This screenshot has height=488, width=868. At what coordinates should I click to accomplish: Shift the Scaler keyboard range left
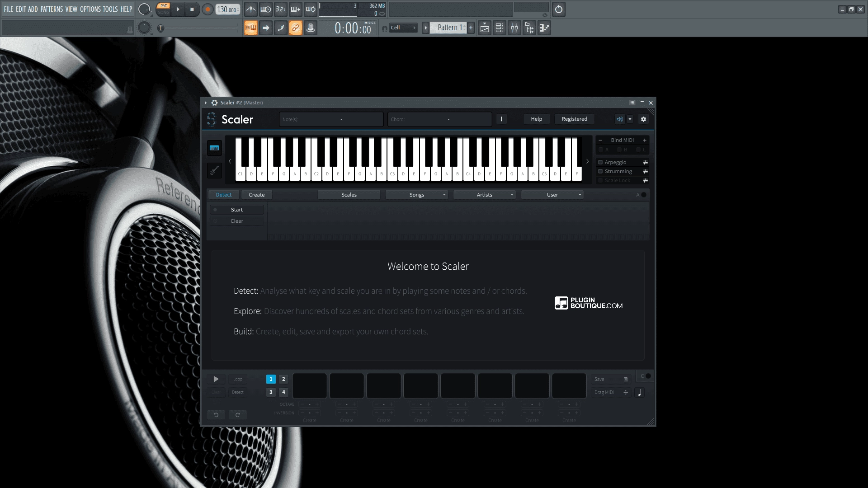pos(230,161)
